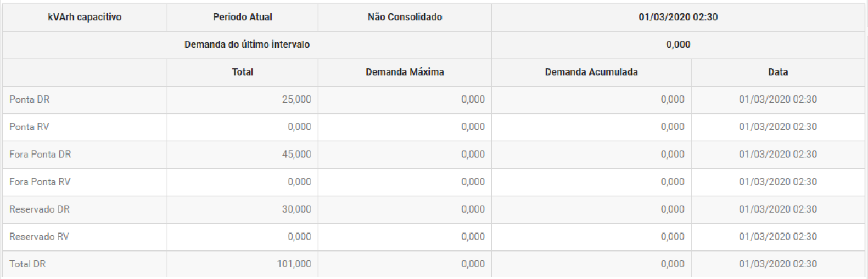Click the Não Consolidado header cell
Image resolution: width=868 pixels, height=279 pixels.
(405, 17)
